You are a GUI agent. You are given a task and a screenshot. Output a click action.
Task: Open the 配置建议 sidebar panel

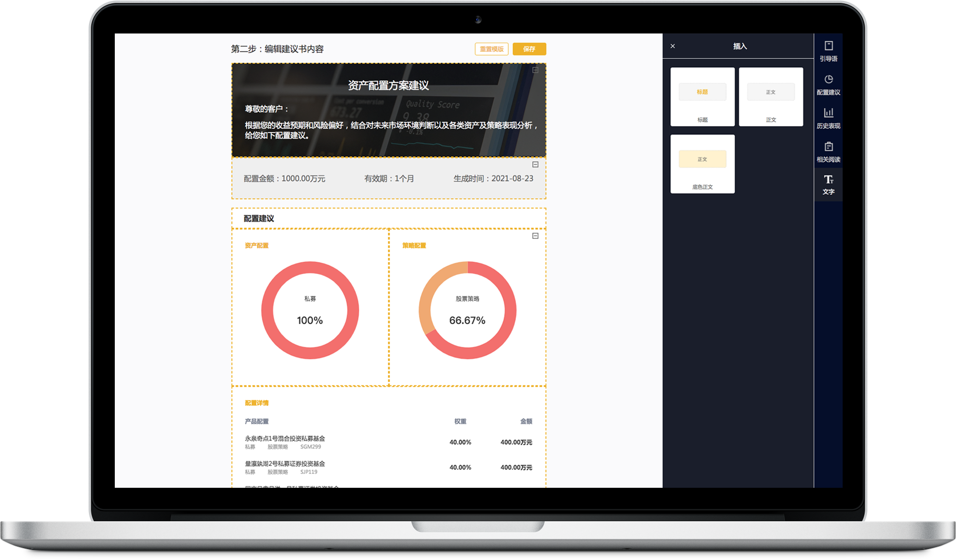click(828, 85)
